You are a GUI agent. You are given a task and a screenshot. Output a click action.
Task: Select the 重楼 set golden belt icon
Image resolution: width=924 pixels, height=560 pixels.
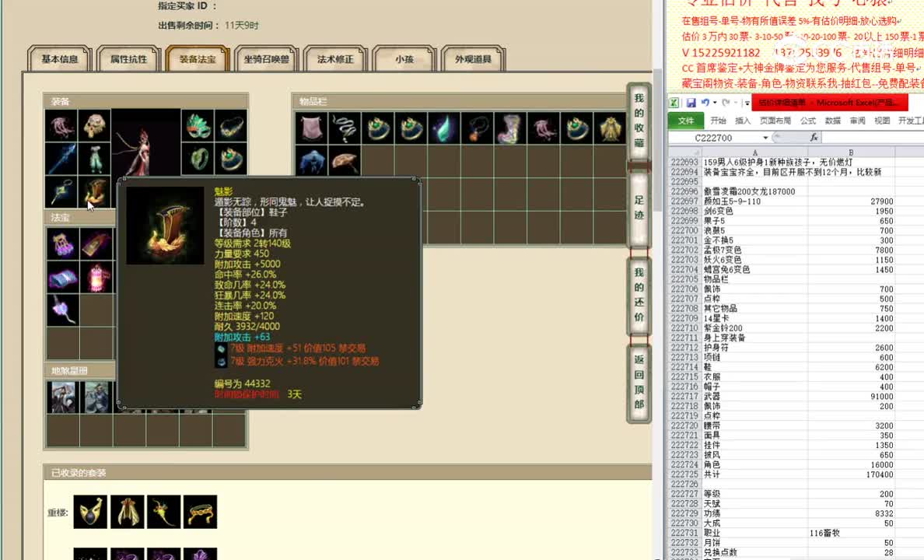[x=201, y=512]
